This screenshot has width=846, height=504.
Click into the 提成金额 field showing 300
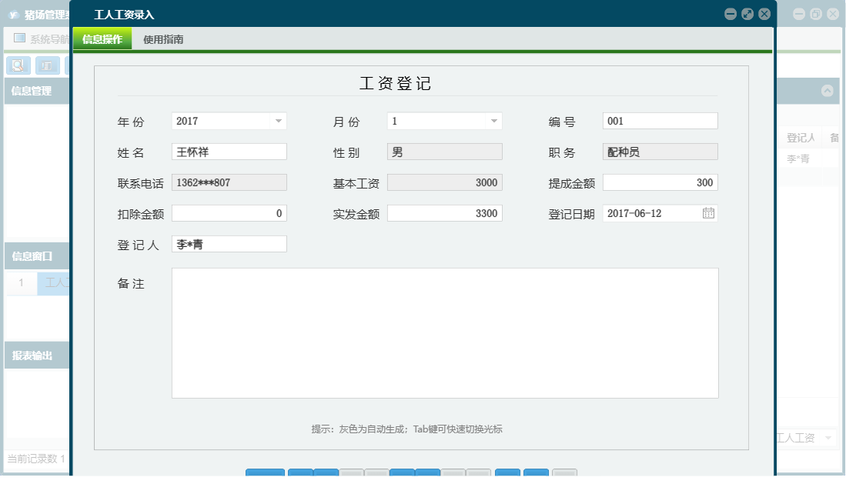tap(660, 182)
